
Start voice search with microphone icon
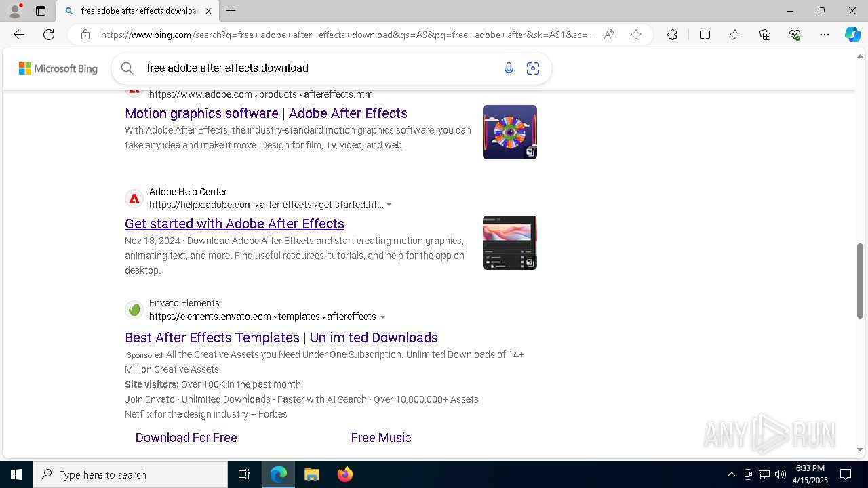509,68
